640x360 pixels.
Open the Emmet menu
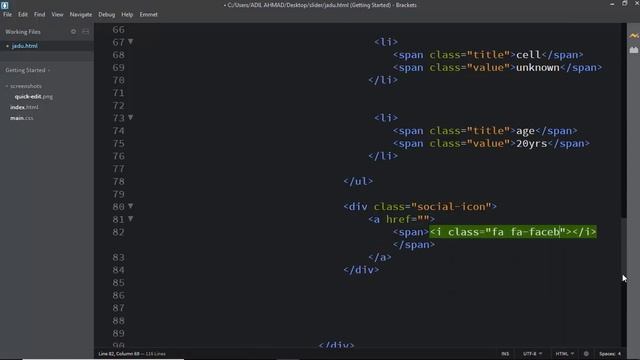tap(149, 14)
